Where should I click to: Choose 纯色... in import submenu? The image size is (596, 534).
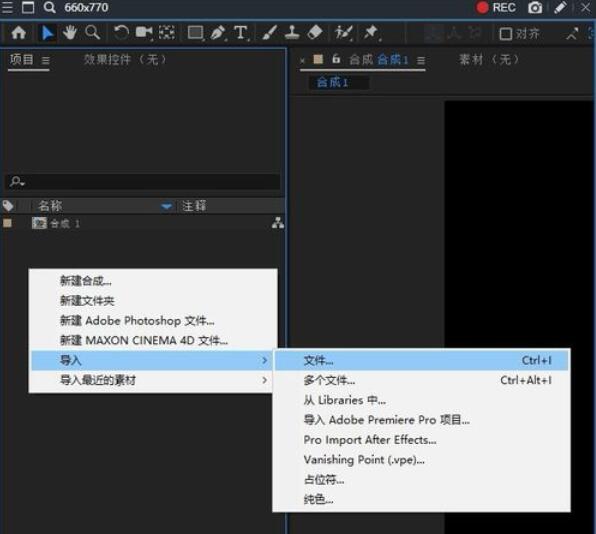[422, 499]
